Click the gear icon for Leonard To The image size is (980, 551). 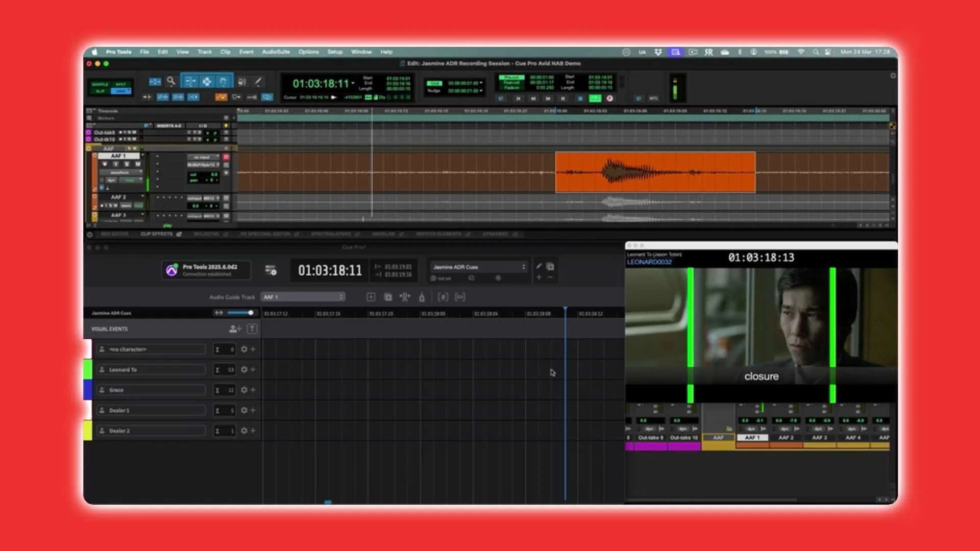click(244, 370)
